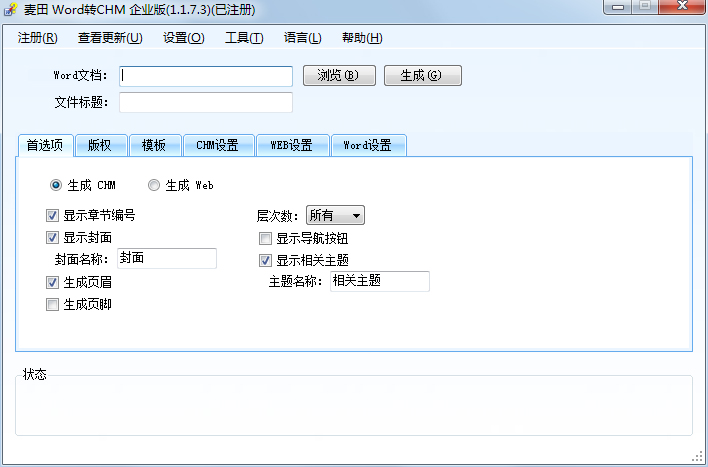Click the 浏览(B) button
This screenshot has width=708, height=467.
tap(339, 75)
